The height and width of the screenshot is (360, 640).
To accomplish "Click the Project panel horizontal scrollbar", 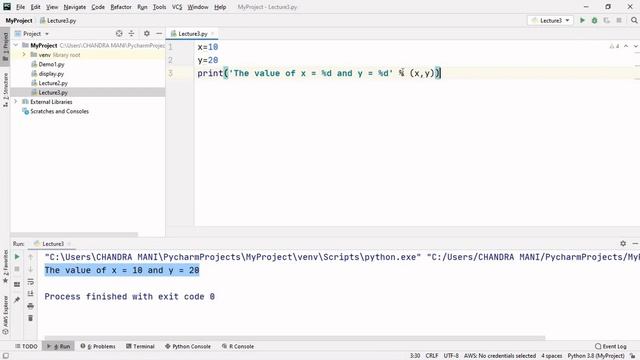I will (x=74, y=234).
